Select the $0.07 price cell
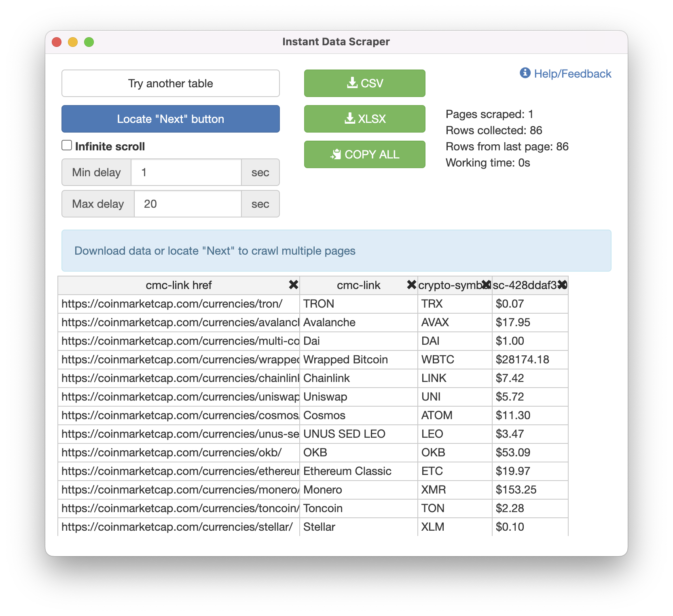Screen dimensions: 673x616 (x=530, y=304)
